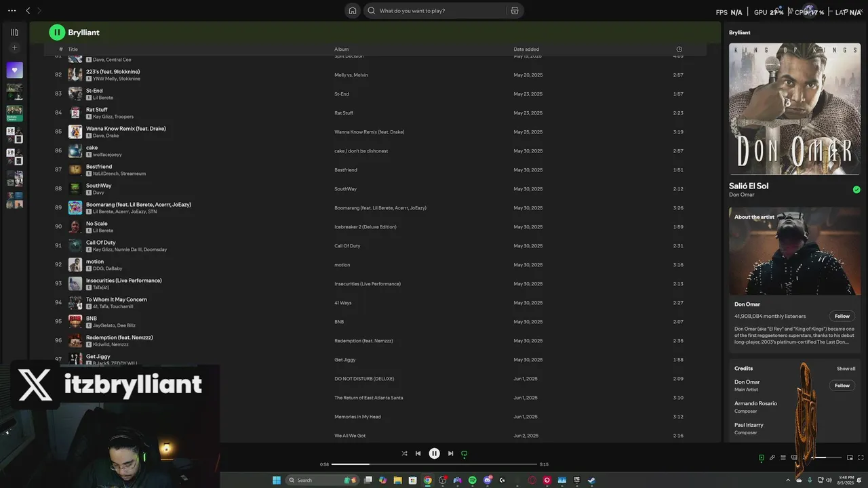This screenshot has height=488, width=868.
Task: Open album DO NOT DISTURB (DELUXE)
Action: [364, 379]
